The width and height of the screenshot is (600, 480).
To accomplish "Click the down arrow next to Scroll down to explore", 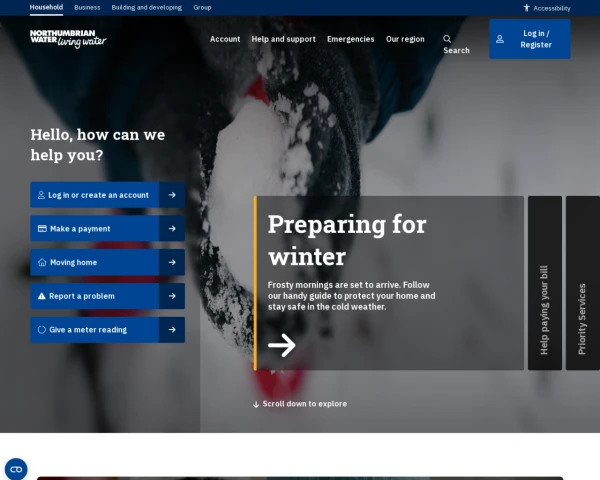I will [x=256, y=404].
